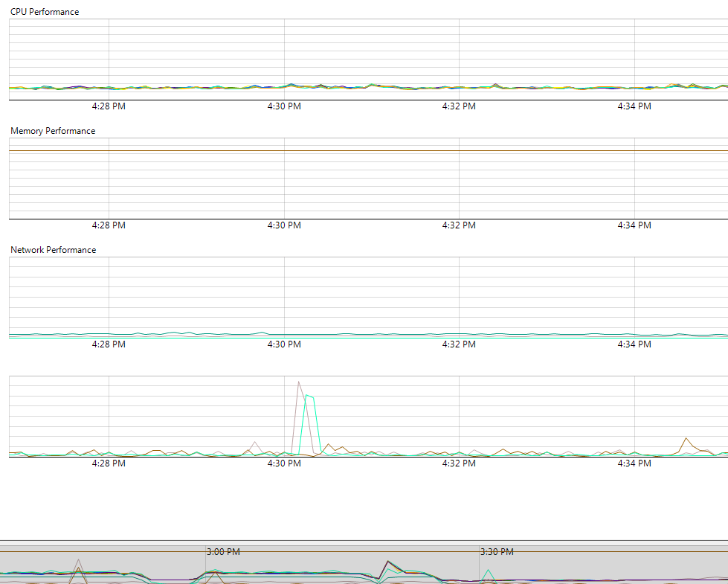Viewport: 728px width, 584px height.
Task: Click the flat orange line in Memory Performance chart
Action: click(x=372, y=151)
